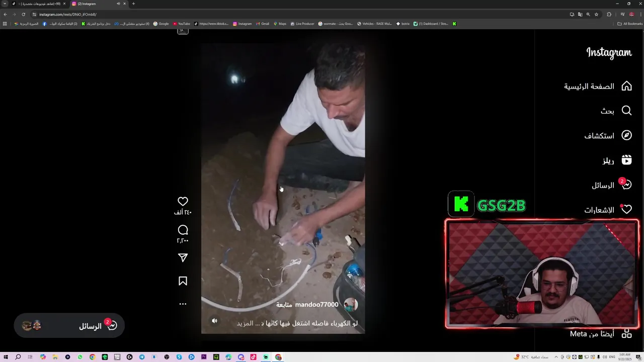Image resolution: width=644 pixels, height=362 pixels.
Task: Open the botrix bookmark
Action: click(x=403, y=24)
